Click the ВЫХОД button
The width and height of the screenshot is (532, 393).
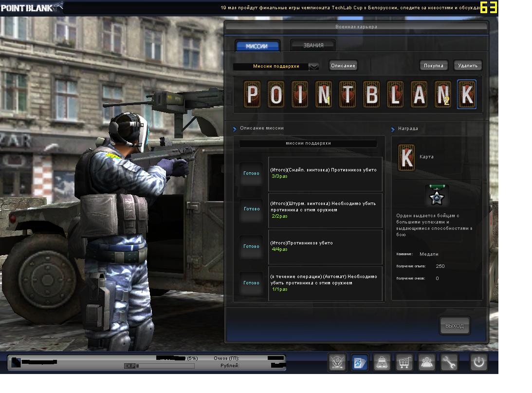click(x=454, y=326)
